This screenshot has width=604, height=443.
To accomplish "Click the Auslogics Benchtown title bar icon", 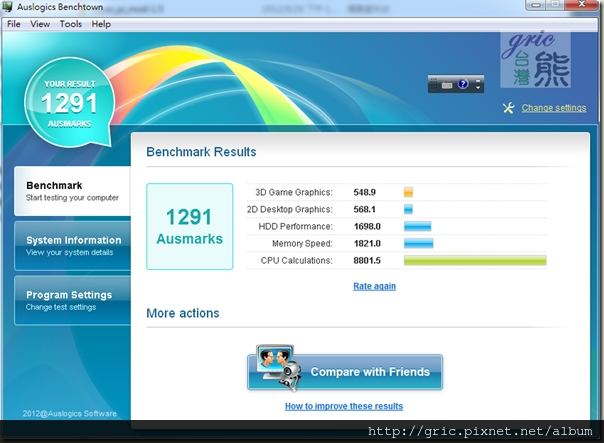I will tap(7, 7).
